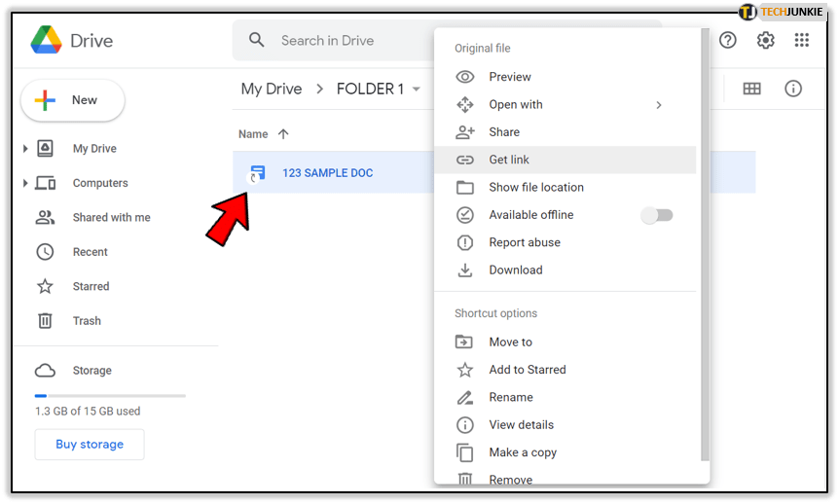This screenshot has width=839, height=504.
Task: Switch to grid layout view icon
Action: 751,89
